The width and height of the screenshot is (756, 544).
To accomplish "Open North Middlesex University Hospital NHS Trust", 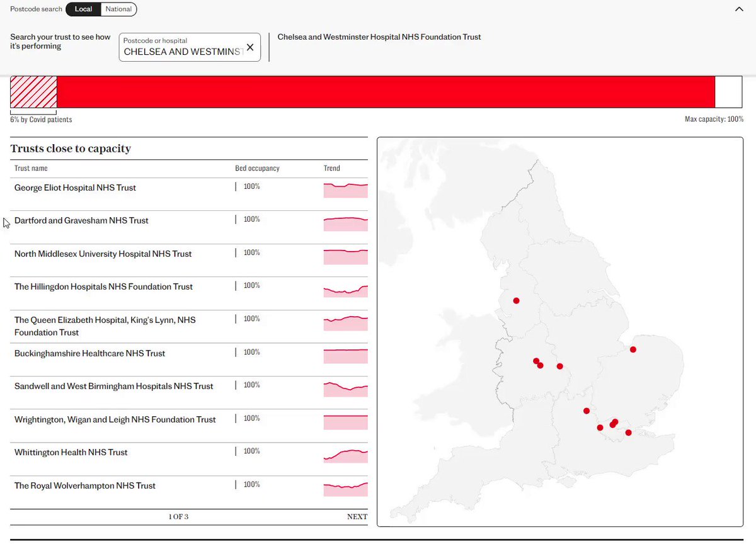I will point(189,261).
